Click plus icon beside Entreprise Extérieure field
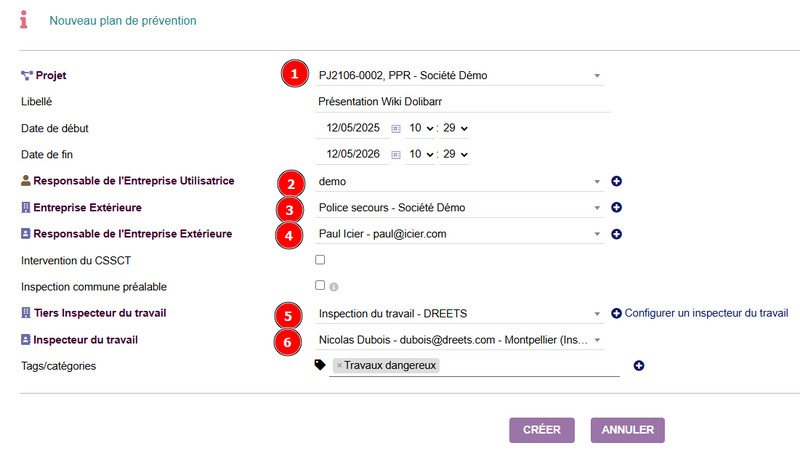Screen dimensions: 800x459 [x=616, y=208]
